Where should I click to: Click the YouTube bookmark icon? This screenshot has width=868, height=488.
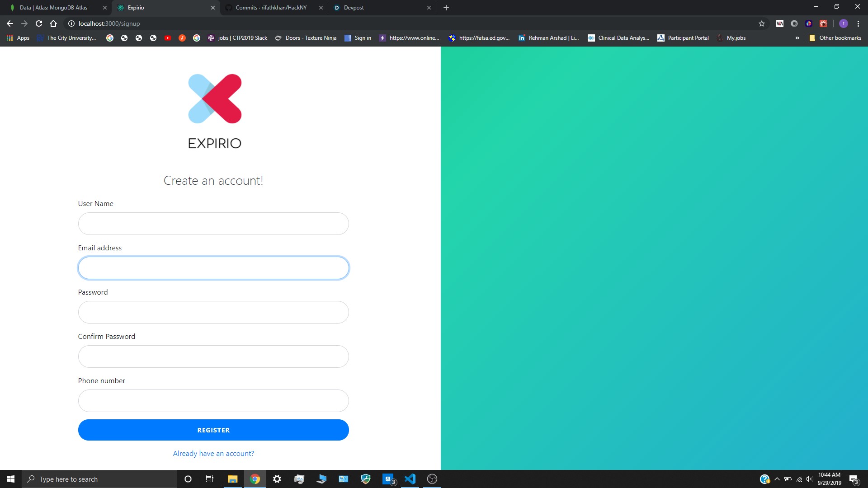click(168, 38)
